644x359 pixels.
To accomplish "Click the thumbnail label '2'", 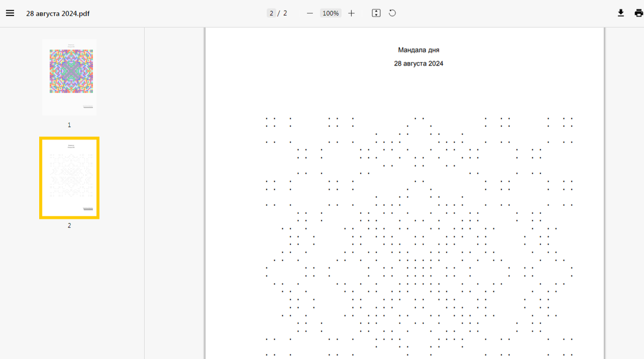I will pyautogui.click(x=69, y=225).
